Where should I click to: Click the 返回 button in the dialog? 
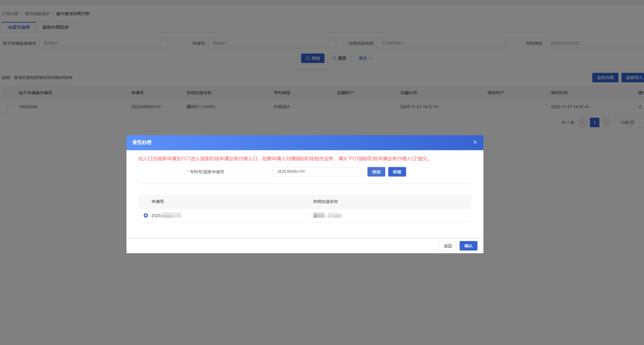pos(447,246)
